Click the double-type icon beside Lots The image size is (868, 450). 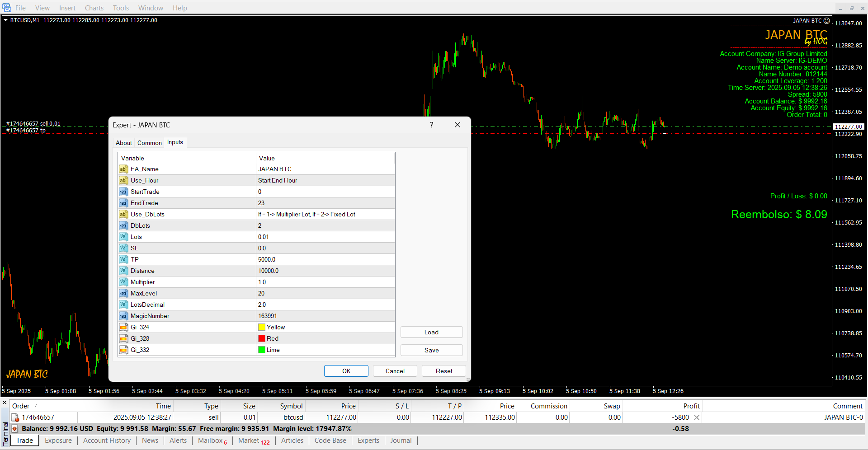click(x=123, y=237)
